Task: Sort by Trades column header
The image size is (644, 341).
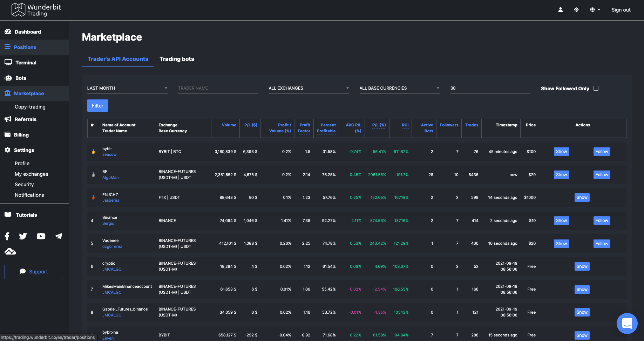Action: pos(472,125)
